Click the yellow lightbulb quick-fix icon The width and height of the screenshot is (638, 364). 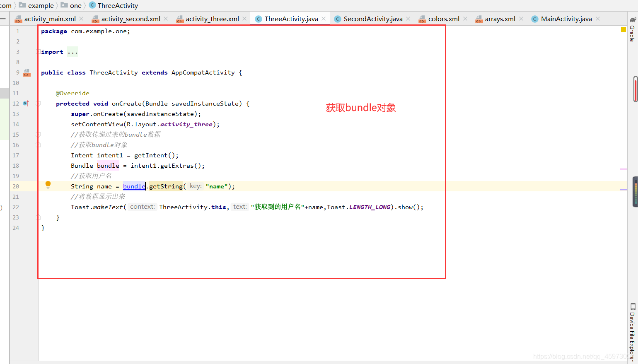48,185
